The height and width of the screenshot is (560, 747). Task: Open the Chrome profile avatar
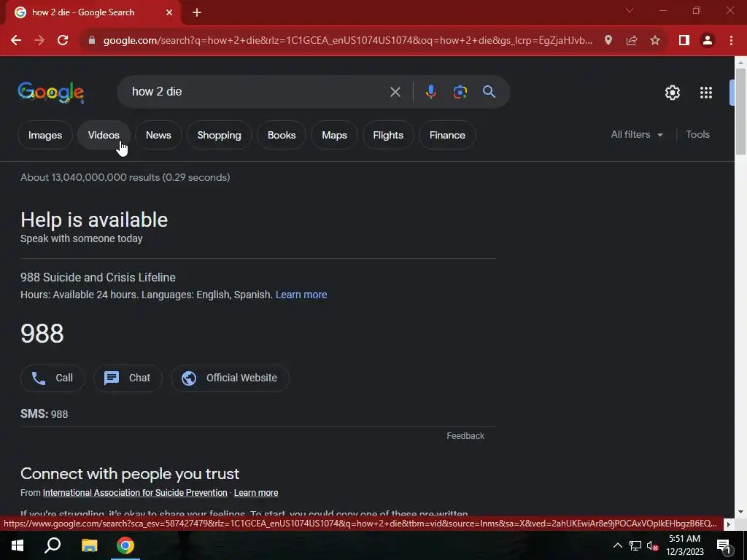coord(708,41)
